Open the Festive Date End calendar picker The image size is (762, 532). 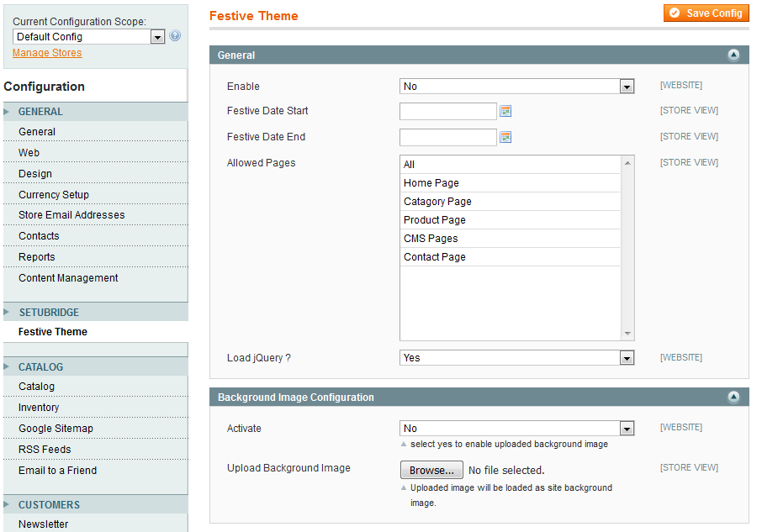[x=505, y=137]
